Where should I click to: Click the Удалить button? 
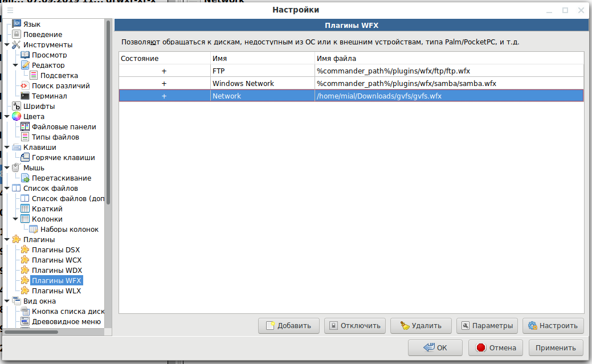click(x=421, y=325)
